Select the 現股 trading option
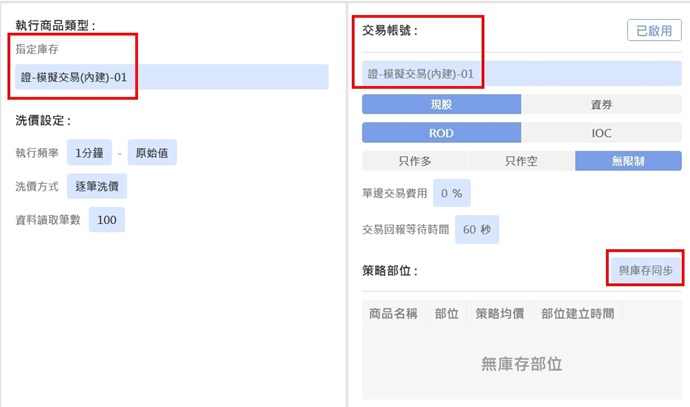This screenshot has width=690, height=407. [441, 104]
